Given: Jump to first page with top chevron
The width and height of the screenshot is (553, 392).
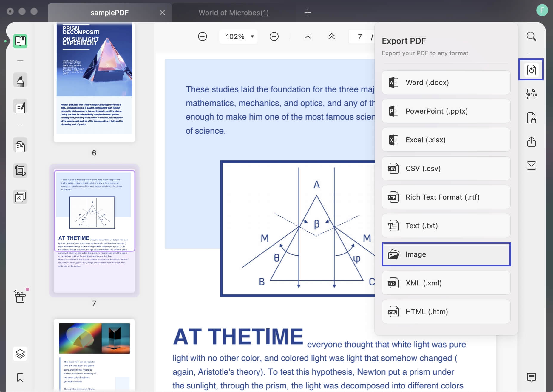Looking at the screenshot, I should point(308,36).
